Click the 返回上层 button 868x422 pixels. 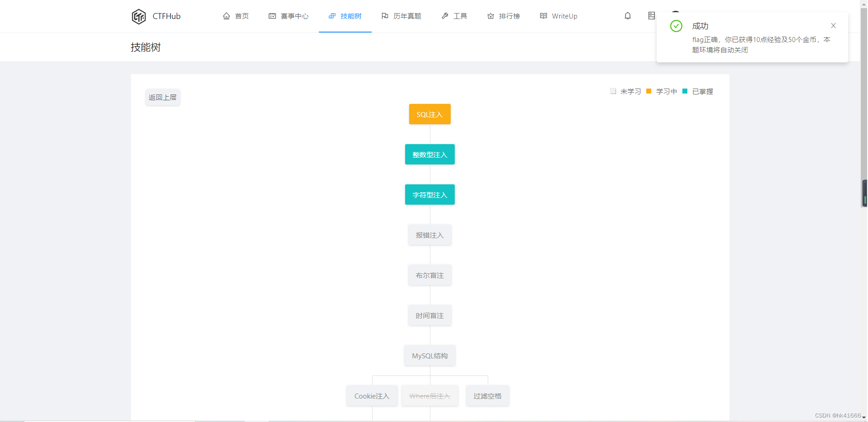(x=162, y=97)
